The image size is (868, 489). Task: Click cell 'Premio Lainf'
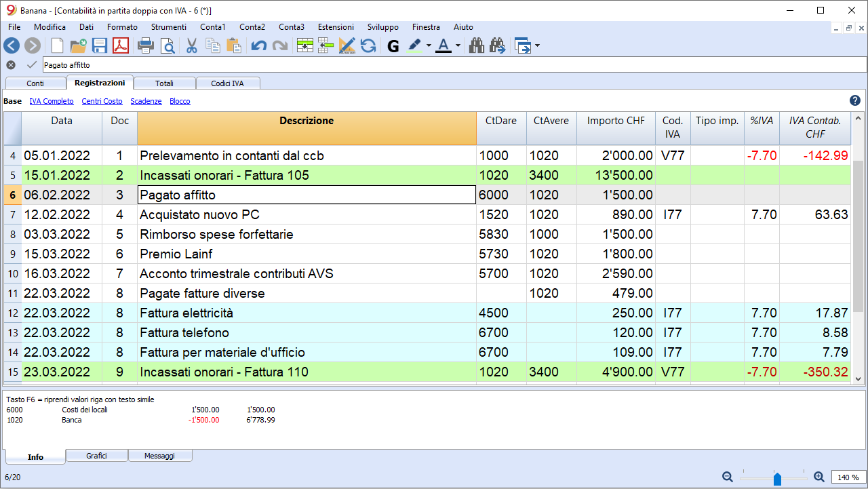tap(307, 254)
